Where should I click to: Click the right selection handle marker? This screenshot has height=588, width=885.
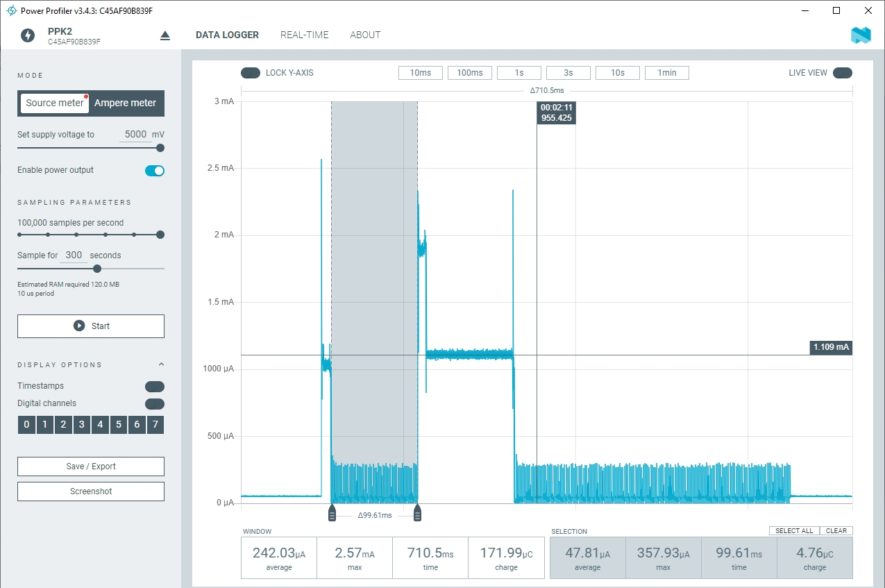(x=418, y=513)
